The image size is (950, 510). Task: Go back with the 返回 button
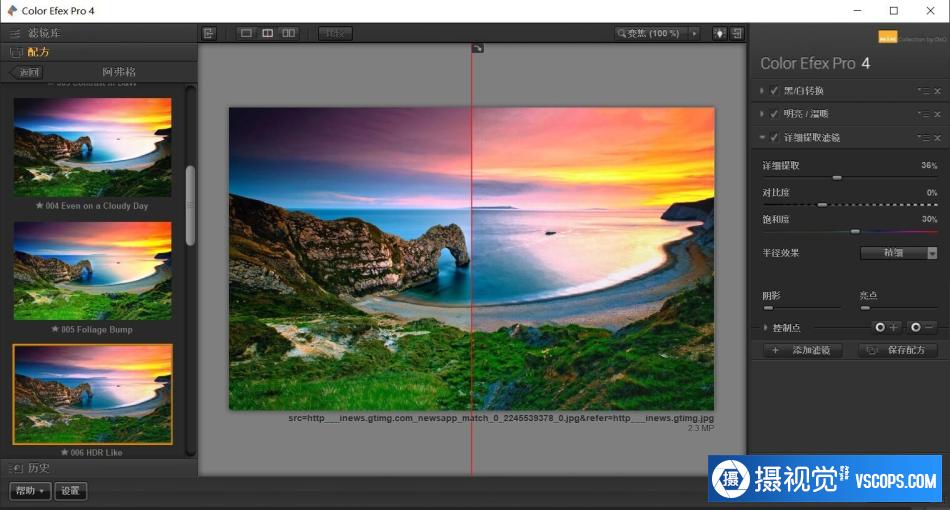(26, 72)
